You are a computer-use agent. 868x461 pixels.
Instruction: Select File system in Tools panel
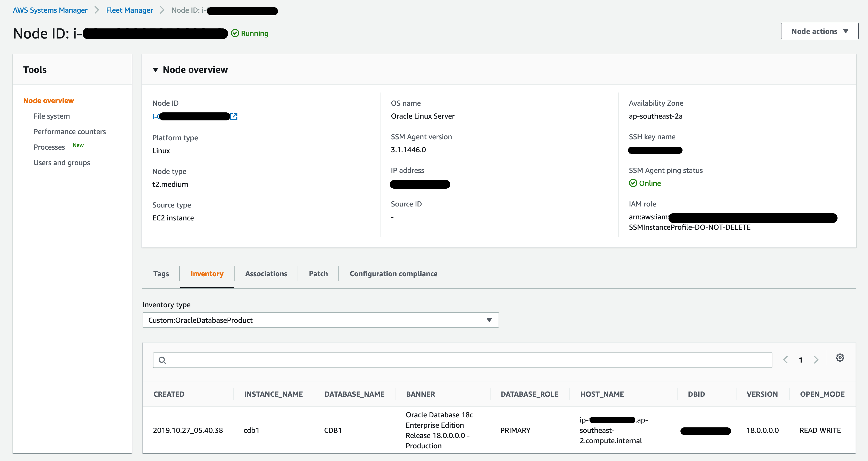pyautogui.click(x=51, y=116)
